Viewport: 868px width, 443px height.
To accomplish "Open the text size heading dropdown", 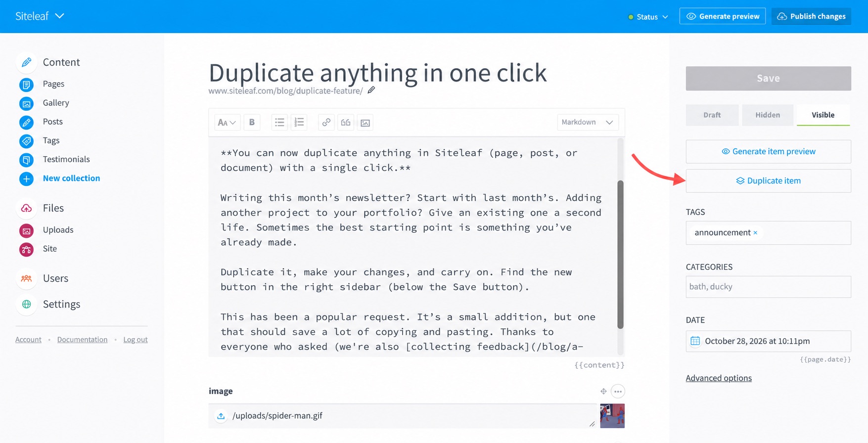I will [x=227, y=122].
